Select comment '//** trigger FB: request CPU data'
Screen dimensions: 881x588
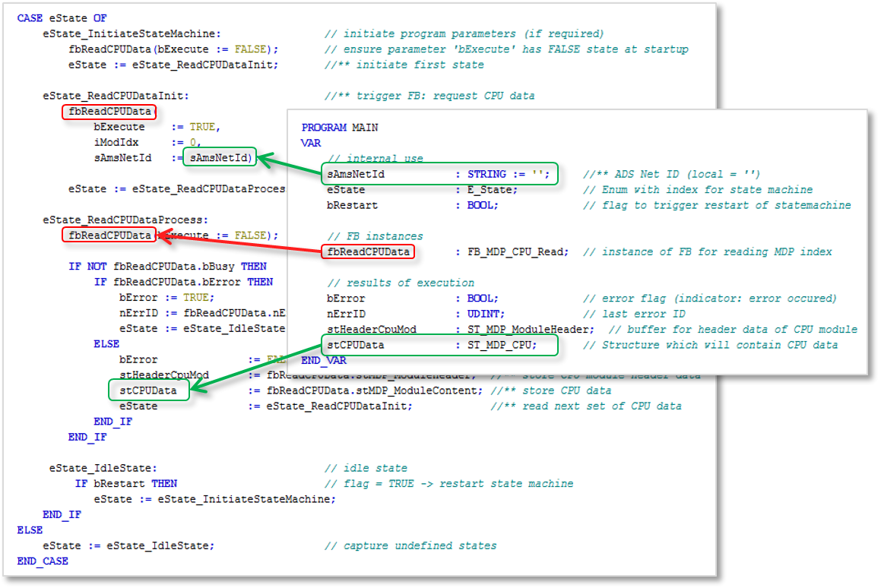429,96
